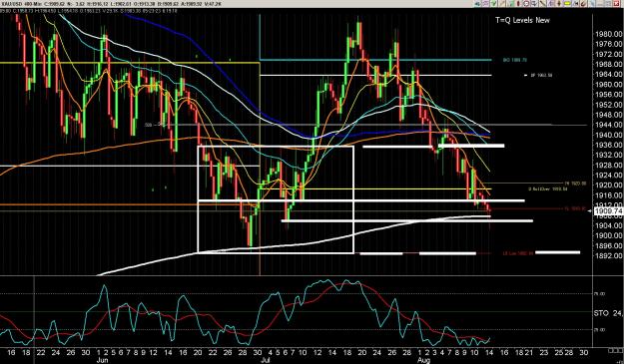Click the monitor-shaped toolbar icon
This screenshot has width=624, height=364.
(x=534, y=4)
